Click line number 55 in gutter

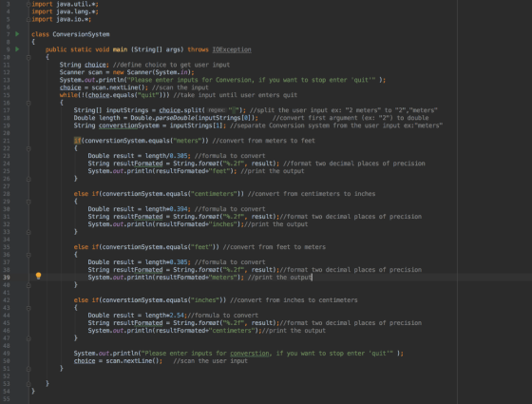(7, 399)
